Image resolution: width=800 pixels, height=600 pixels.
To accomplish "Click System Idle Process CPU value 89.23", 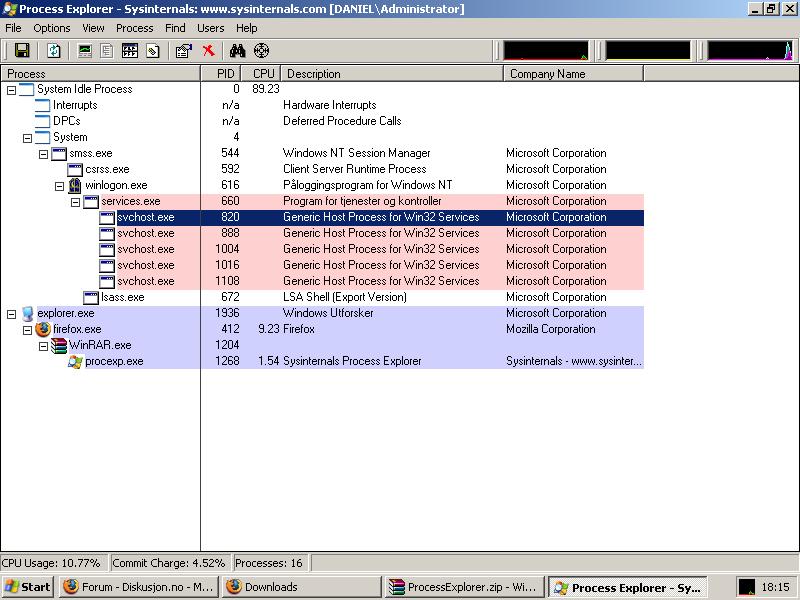I will click(x=266, y=89).
